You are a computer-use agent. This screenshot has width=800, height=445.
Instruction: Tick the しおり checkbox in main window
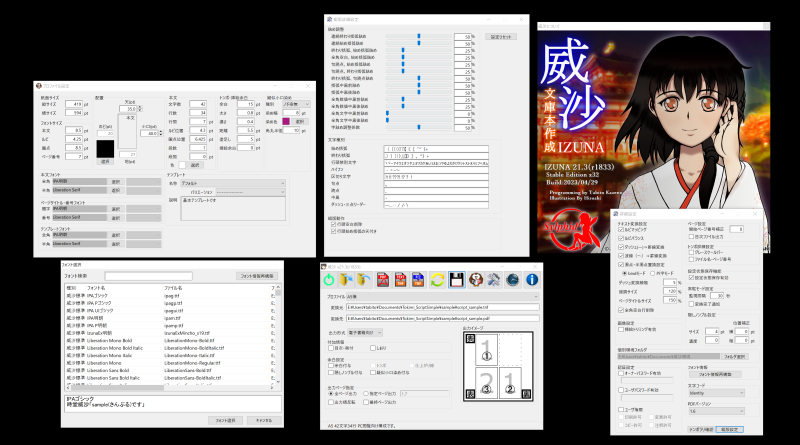point(373,348)
